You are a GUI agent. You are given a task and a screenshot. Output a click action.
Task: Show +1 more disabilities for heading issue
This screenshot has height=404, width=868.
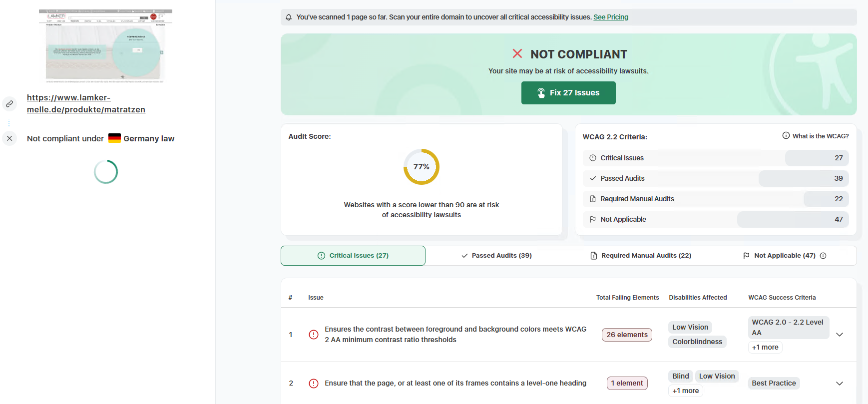pyautogui.click(x=686, y=391)
